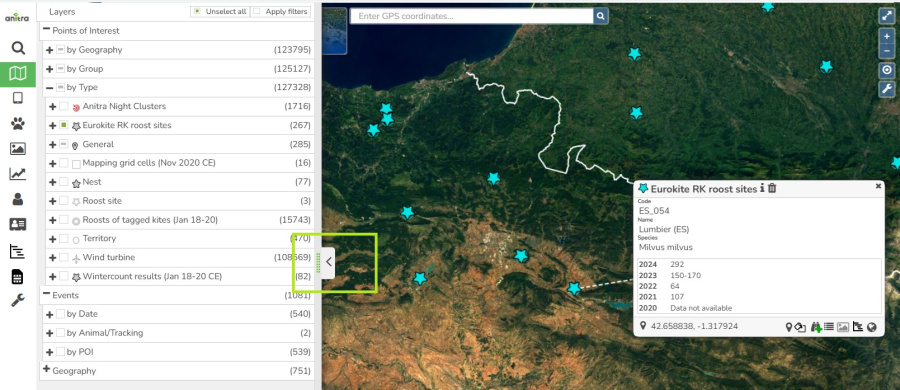
Task: Check the Nest layer checkbox
Action: 64,182
